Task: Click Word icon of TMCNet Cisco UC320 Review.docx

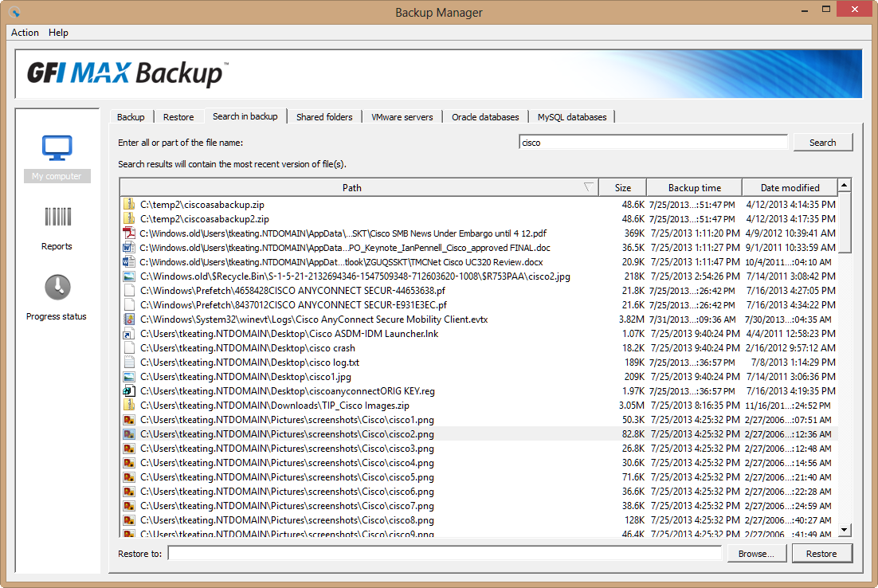Action: click(x=129, y=262)
